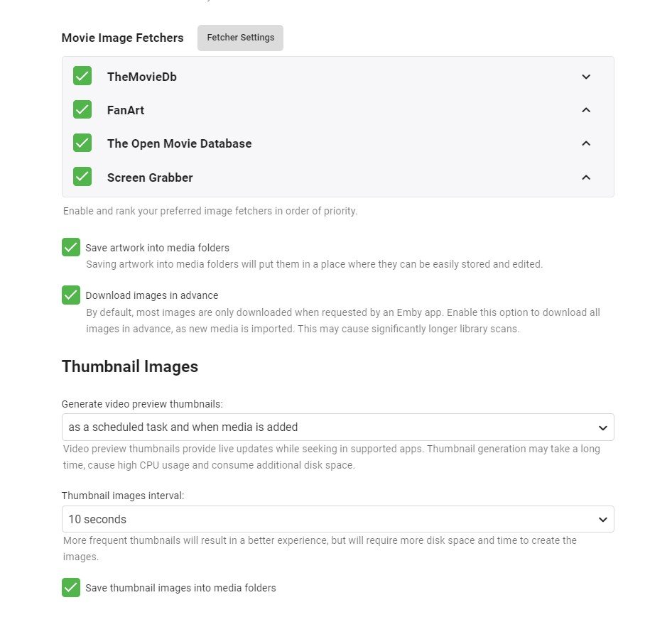Screen dimensions: 672x617
Task: Toggle Save artwork into media folders
Action: coord(71,247)
